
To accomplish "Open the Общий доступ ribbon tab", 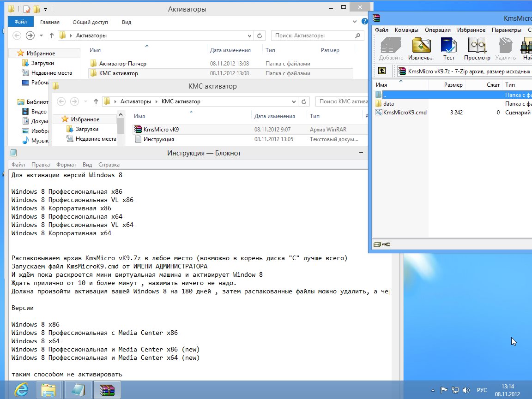I will click(x=90, y=22).
